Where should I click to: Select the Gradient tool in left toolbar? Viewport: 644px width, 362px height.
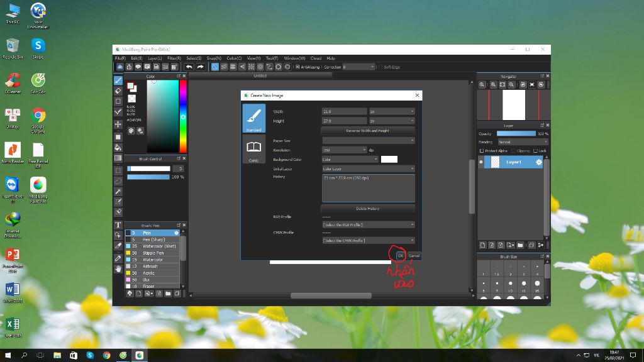click(118, 158)
